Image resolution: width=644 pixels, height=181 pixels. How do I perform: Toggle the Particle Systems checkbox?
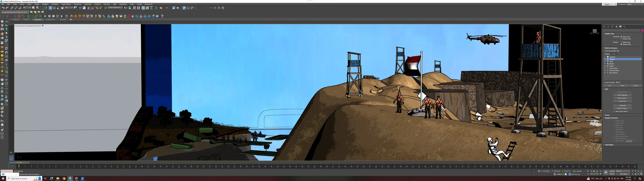(605, 70)
